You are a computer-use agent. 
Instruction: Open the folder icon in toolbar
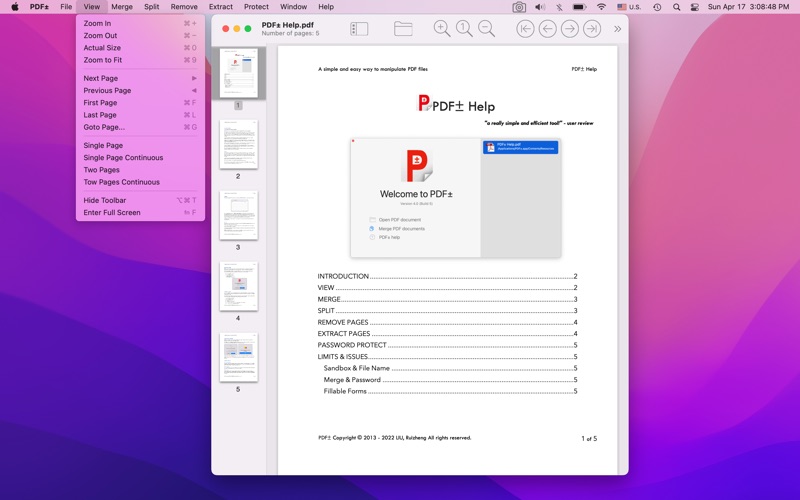(403, 29)
